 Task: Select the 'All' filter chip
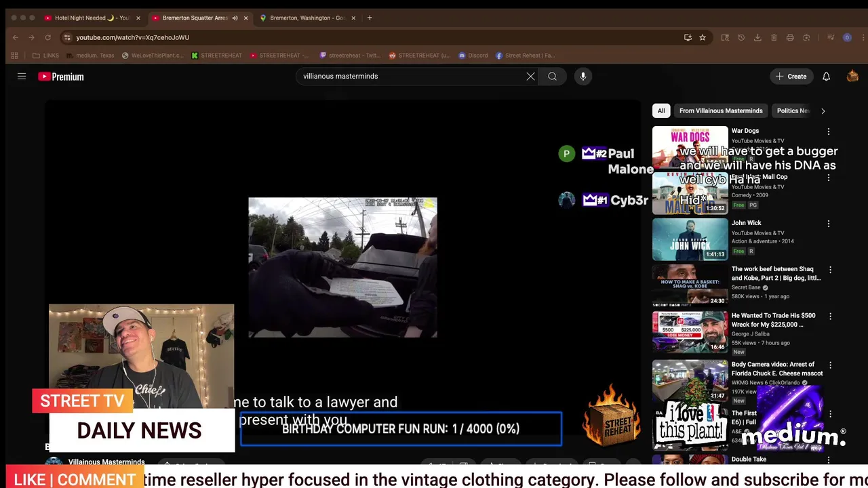[x=661, y=110]
